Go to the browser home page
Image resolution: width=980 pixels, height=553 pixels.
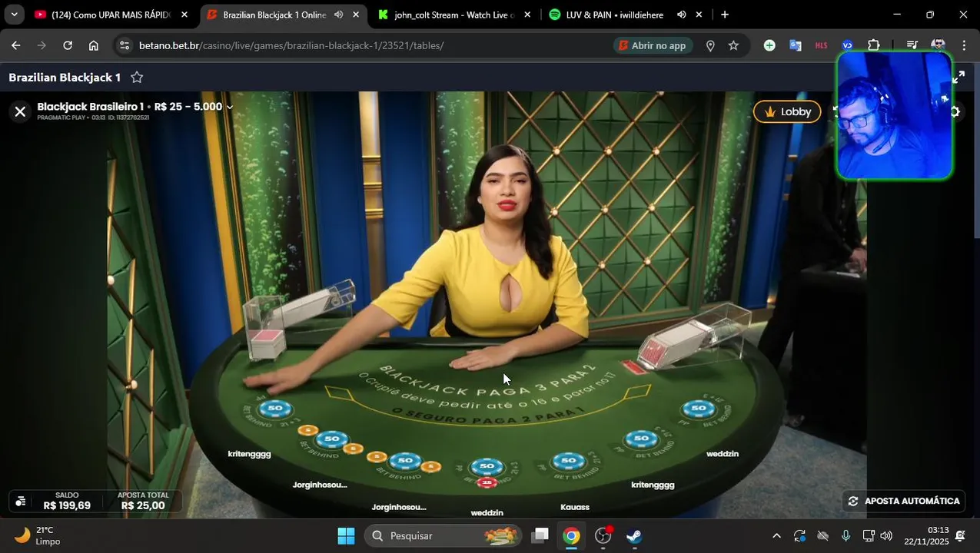[x=94, y=45]
